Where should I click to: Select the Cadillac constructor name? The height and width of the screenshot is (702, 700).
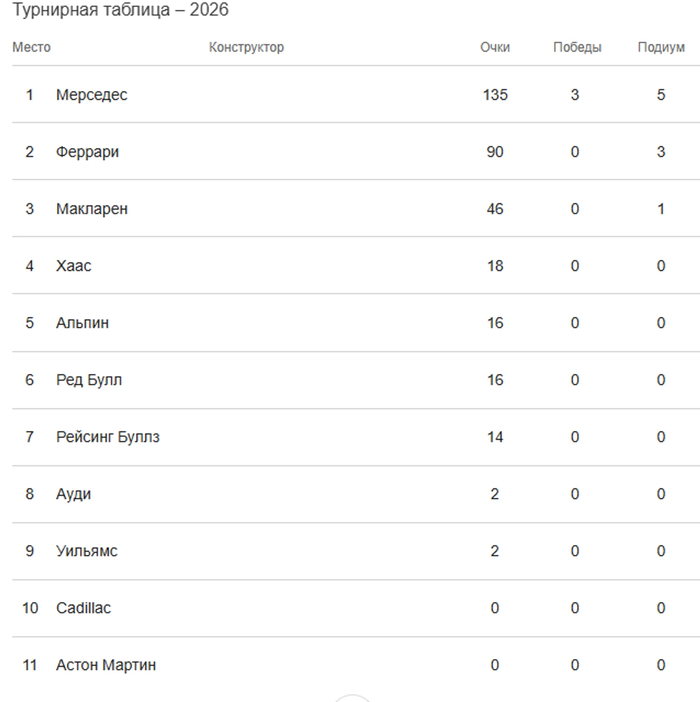[83, 608]
